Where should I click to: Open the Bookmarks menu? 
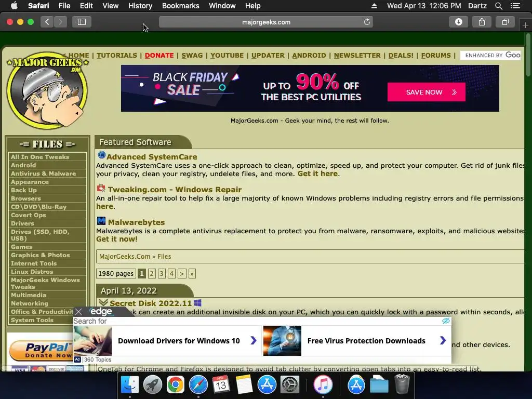[180, 6]
